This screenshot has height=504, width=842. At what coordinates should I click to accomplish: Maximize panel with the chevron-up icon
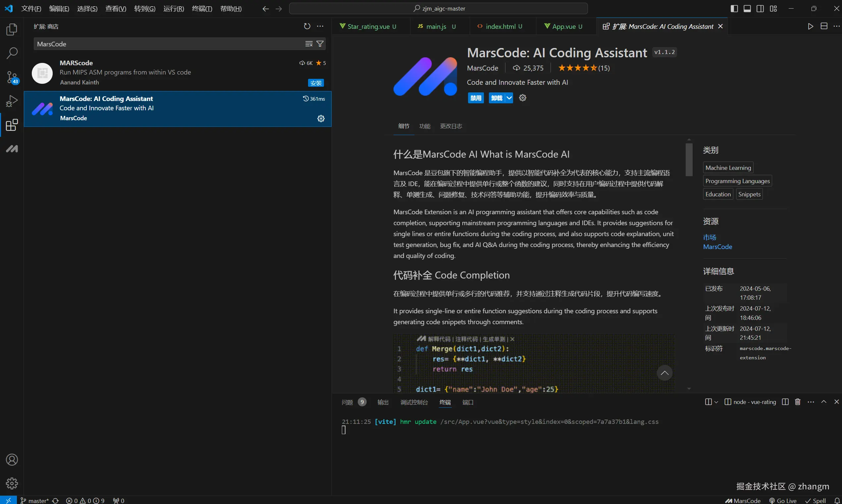[x=824, y=402]
